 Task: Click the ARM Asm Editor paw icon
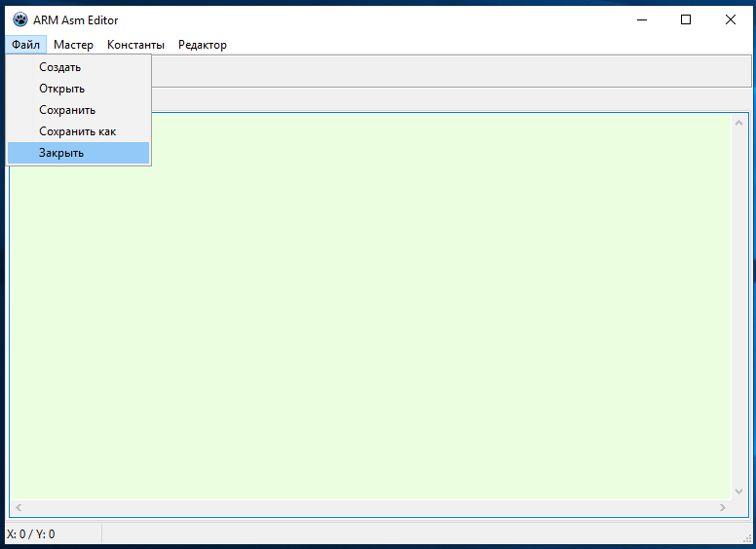(20, 19)
